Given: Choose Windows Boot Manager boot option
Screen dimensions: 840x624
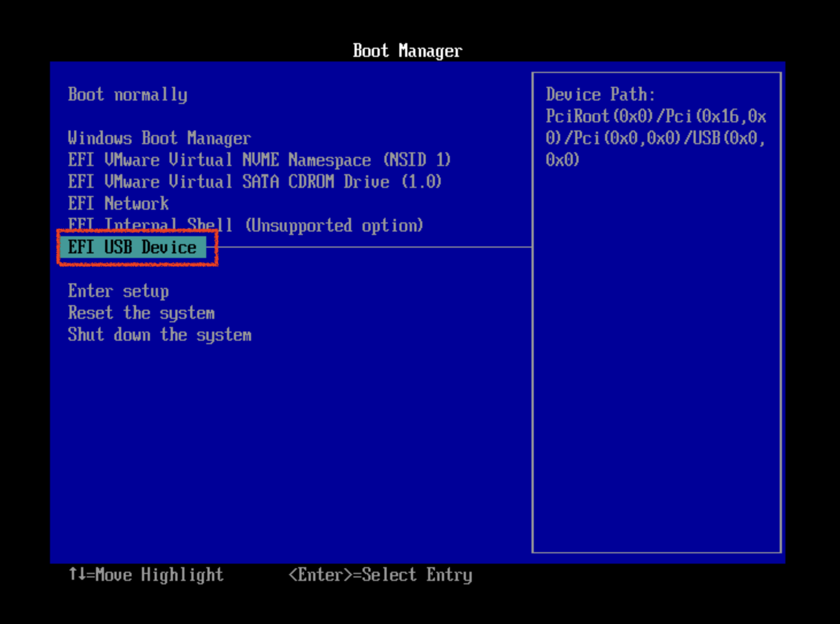Looking at the screenshot, I should [x=159, y=138].
